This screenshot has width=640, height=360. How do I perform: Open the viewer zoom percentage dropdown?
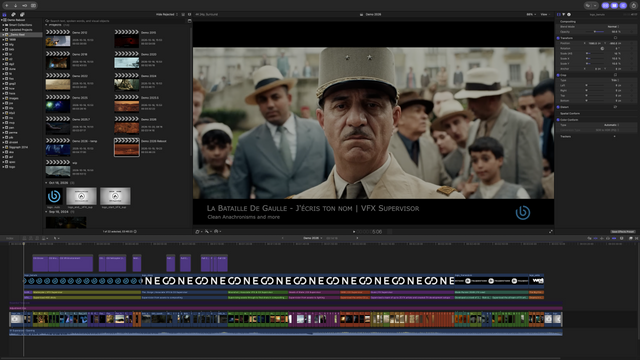tap(531, 14)
